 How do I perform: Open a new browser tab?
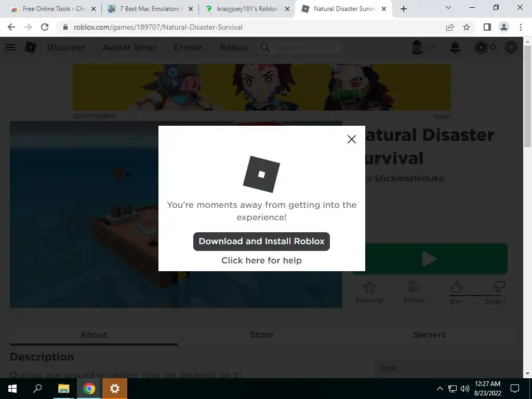click(403, 9)
